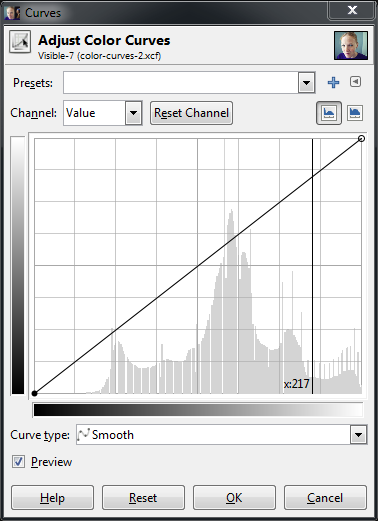The image size is (378, 521).
Task: Toggle the Preview checkbox
Action: [x=18, y=462]
